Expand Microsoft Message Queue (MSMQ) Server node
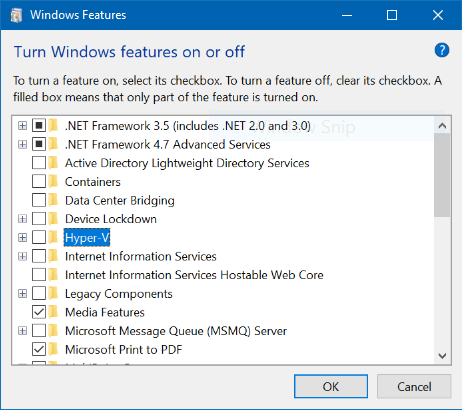462x410 pixels. pos(22,331)
